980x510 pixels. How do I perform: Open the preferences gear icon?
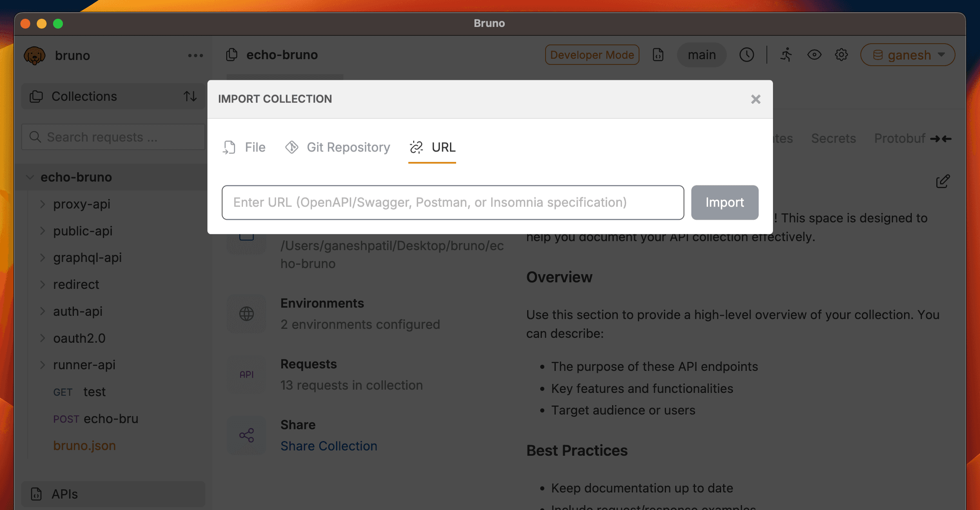(841, 55)
